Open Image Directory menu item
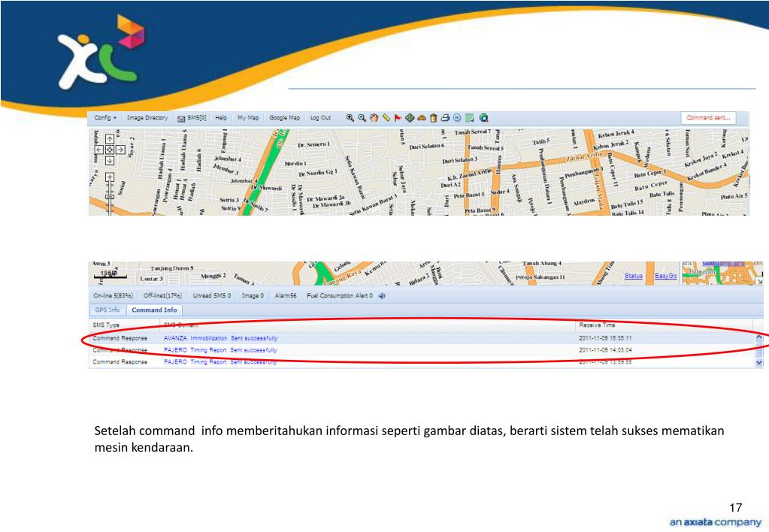The height and width of the screenshot is (532, 769). click(x=147, y=118)
